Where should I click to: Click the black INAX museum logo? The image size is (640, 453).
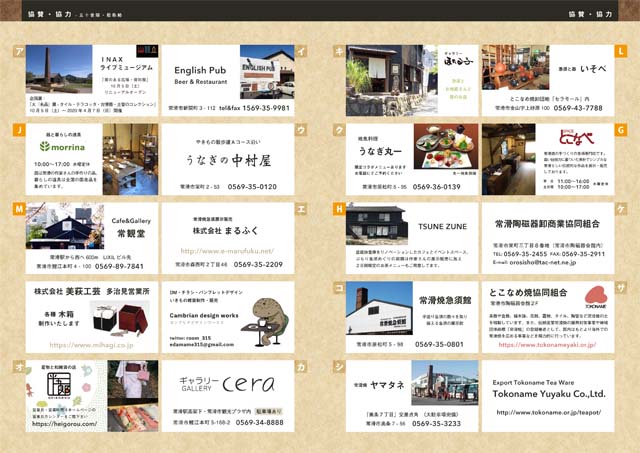coord(147,51)
